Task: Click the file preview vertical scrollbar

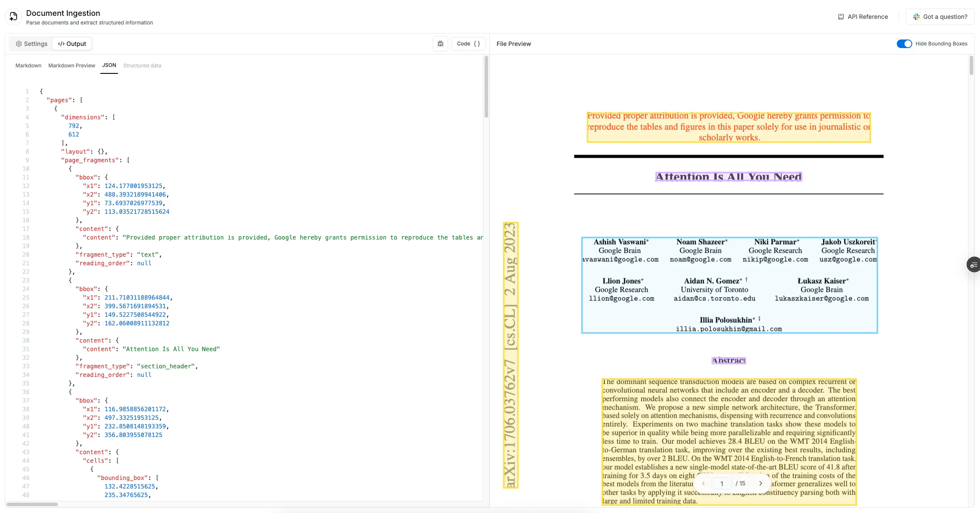Action: point(971,66)
